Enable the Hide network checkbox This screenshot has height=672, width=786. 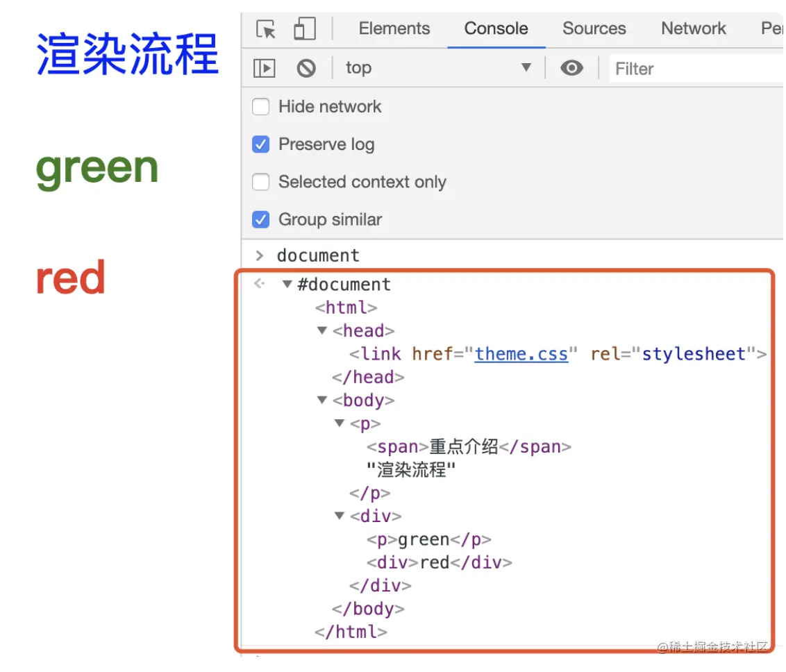(x=260, y=107)
